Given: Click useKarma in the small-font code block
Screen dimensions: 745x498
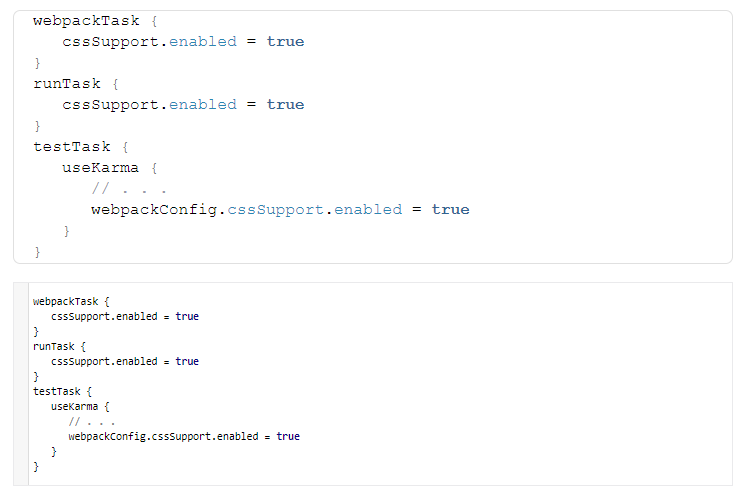Looking at the screenshot, I should point(75,406).
